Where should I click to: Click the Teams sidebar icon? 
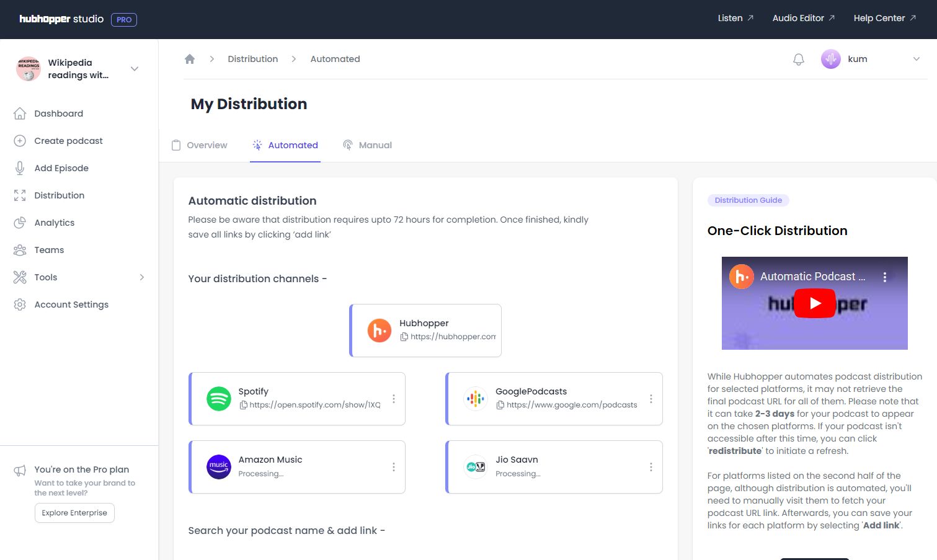pyautogui.click(x=19, y=249)
